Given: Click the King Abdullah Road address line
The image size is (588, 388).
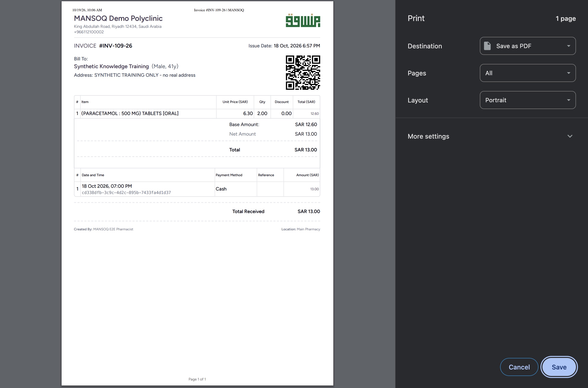Looking at the screenshot, I should 118,27.
